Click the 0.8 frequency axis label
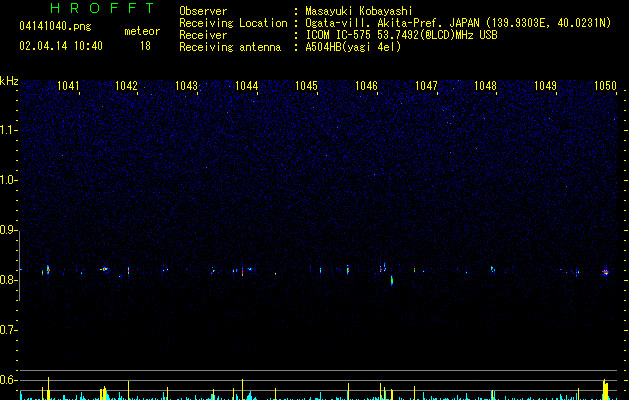The width and height of the screenshot is (629, 400). [8, 280]
